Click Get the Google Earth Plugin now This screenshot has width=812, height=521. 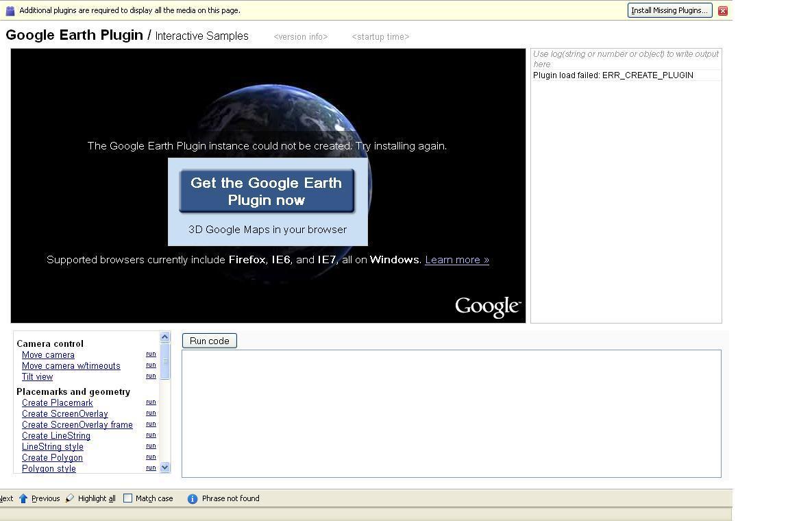pyautogui.click(x=267, y=191)
